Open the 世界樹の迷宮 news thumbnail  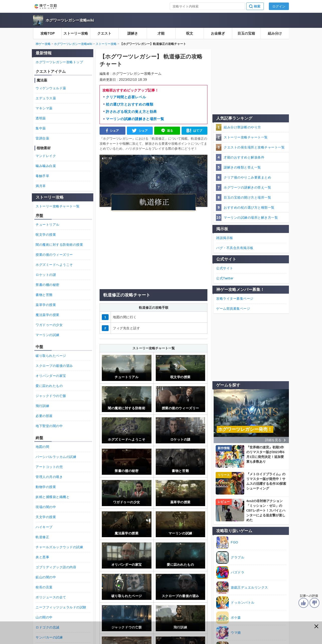230,456
